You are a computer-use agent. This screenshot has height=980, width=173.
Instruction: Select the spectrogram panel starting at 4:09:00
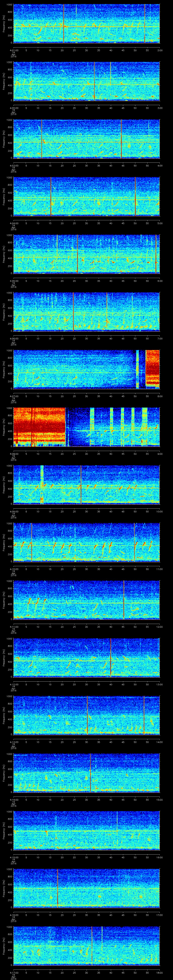pos(87,484)
